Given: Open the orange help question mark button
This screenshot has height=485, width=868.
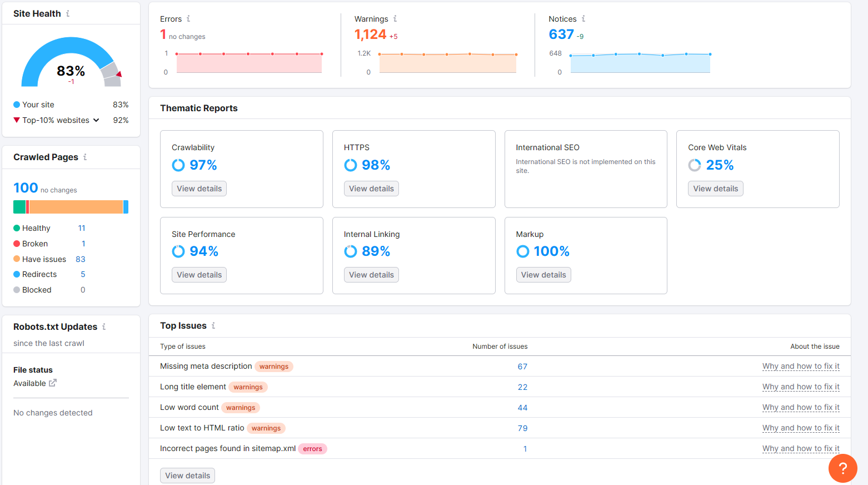Looking at the screenshot, I should tap(842, 468).
